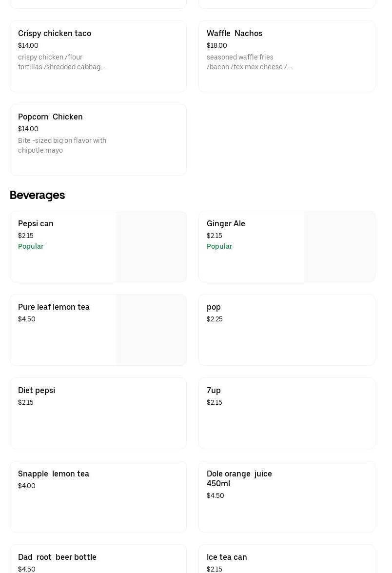Click the Popcorn Chicken chipotle mayo description
The width and height of the screenshot is (392, 573).
(x=62, y=146)
